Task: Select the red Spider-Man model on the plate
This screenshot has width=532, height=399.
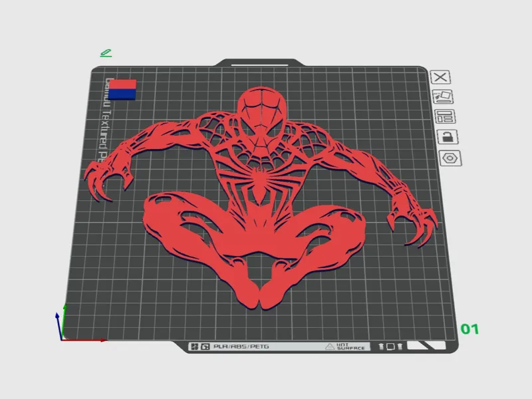Action: tap(260, 198)
